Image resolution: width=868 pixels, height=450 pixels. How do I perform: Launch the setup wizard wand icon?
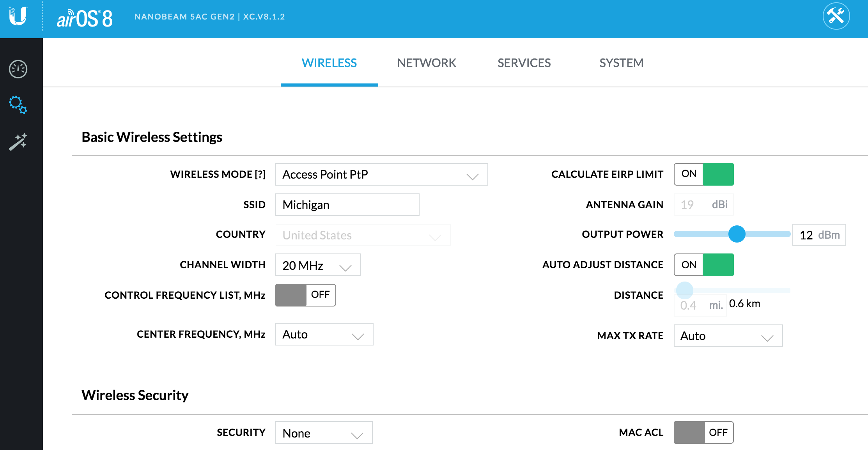[18, 142]
